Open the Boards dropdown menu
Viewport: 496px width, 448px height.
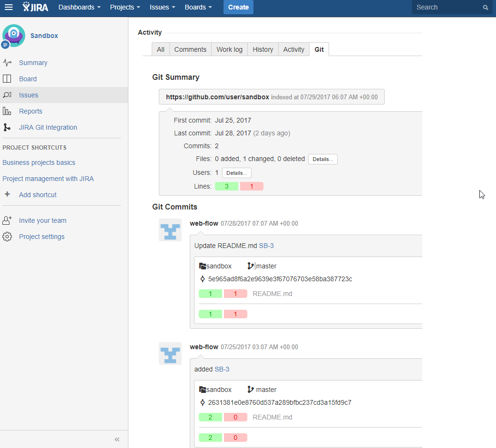[198, 7]
